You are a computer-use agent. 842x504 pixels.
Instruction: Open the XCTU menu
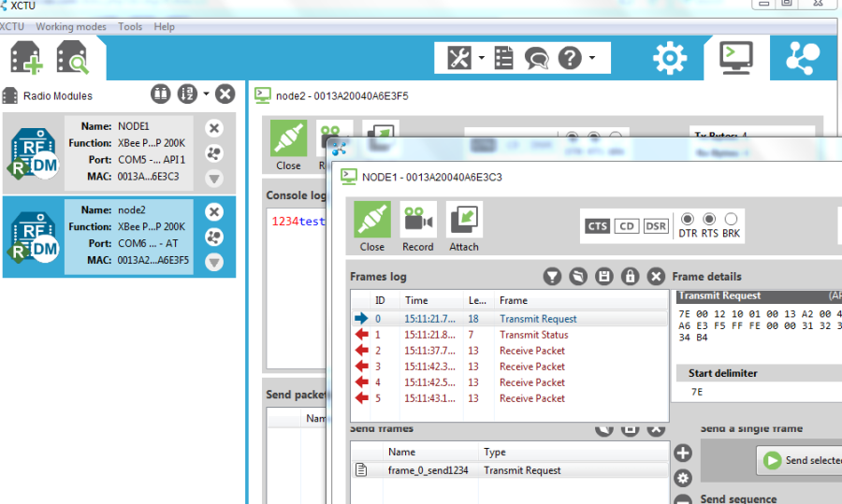[x=12, y=26]
